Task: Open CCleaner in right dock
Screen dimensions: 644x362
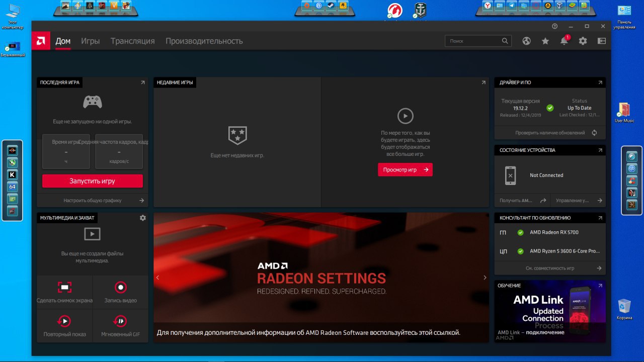Action: 632,180
